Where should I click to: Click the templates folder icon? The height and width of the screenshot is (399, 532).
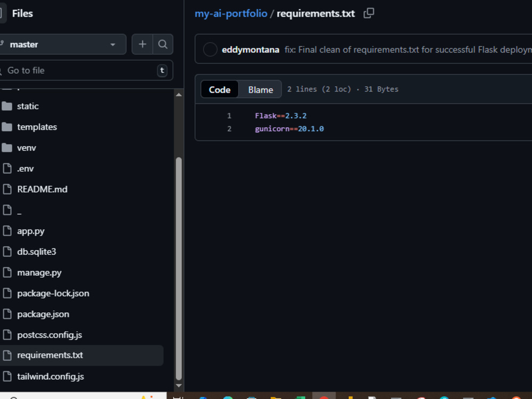click(x=7, y=127)
